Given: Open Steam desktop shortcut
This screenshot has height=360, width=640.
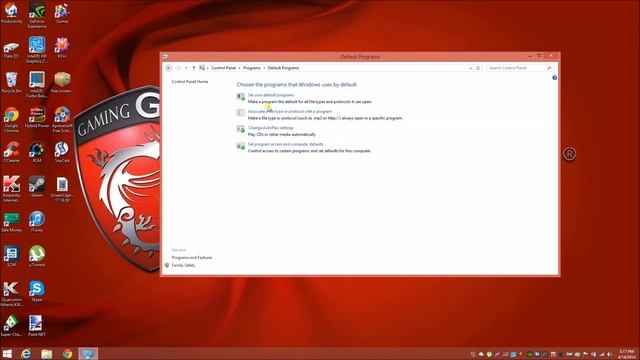Looking at the screenshot, I should coord(37,187).
